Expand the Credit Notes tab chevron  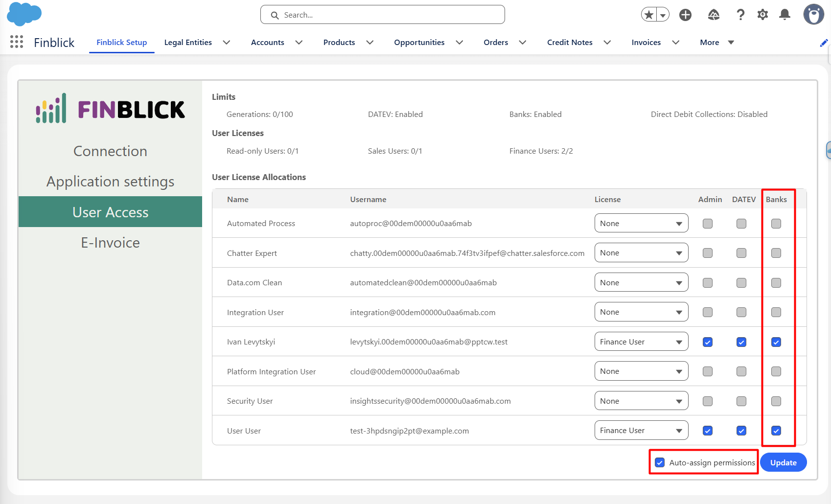(607, 43)
